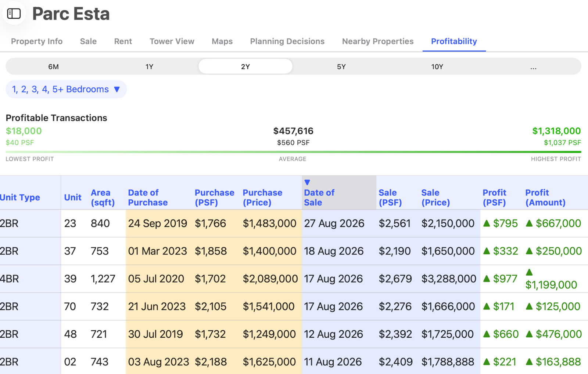Open the Nearby Properties tab
The height and width of the screenshot is (374, 588).
click(377, 41)
